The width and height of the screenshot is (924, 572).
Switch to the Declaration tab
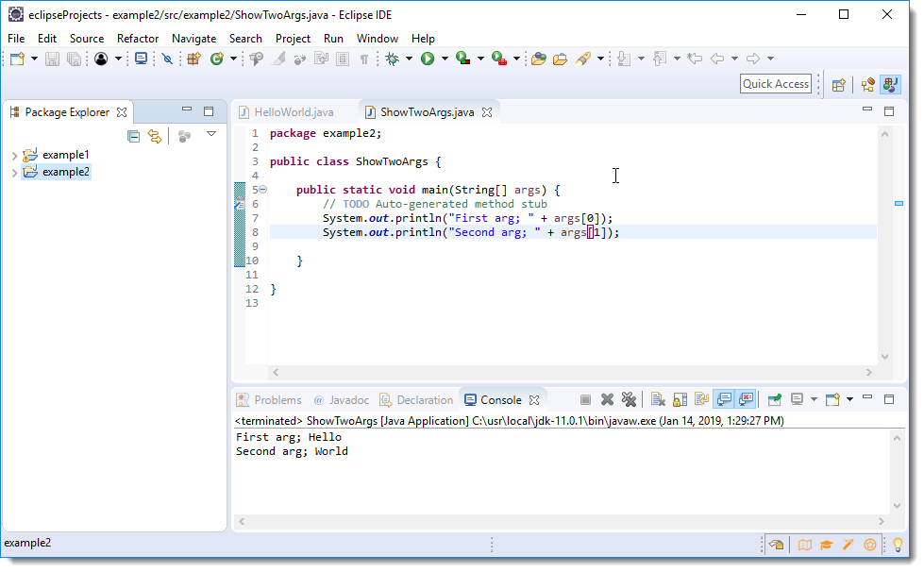(x=416, y=400)
